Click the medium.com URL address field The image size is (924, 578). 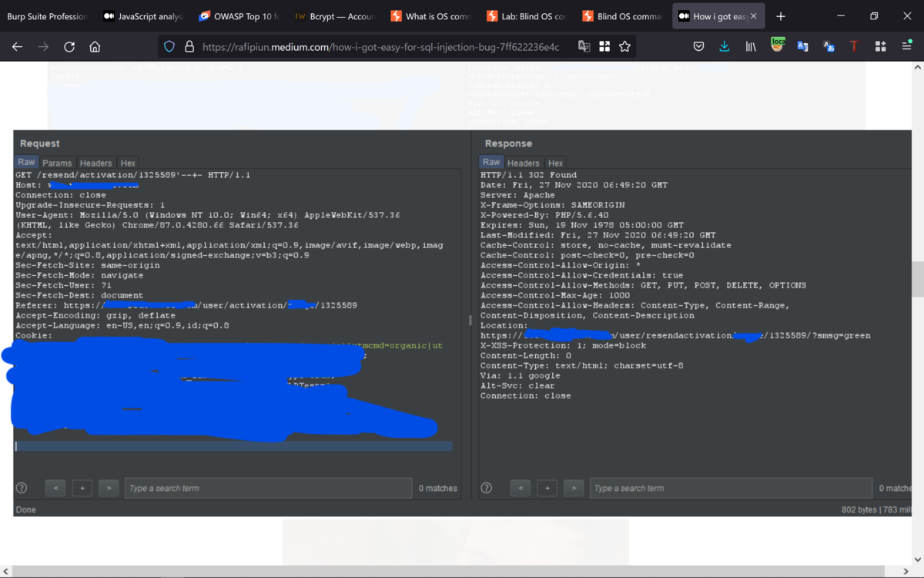click(381, 47)
